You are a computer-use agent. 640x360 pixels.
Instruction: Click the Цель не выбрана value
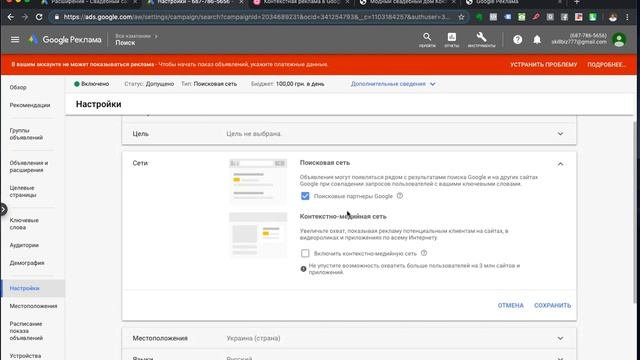(x=254, y=134)
